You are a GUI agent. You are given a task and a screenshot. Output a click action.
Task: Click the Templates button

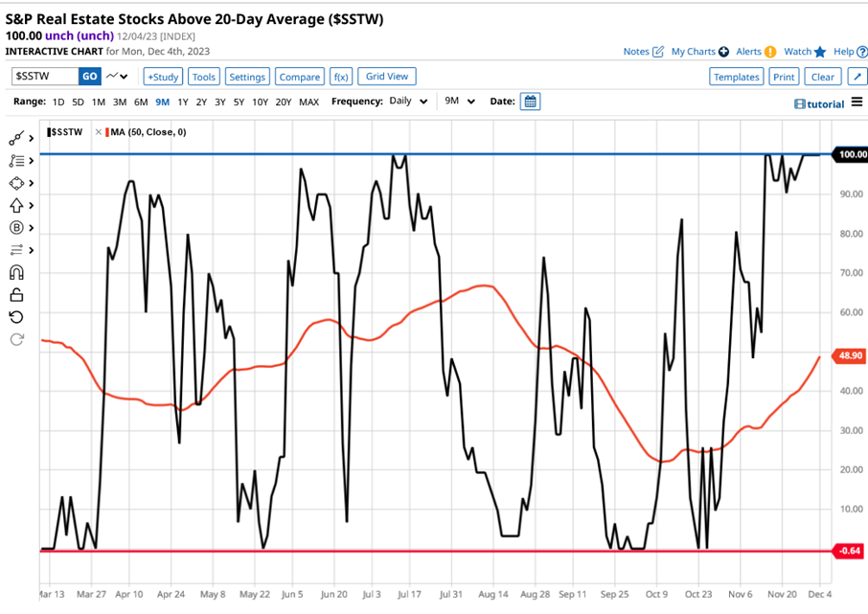(x=737, y=76)
